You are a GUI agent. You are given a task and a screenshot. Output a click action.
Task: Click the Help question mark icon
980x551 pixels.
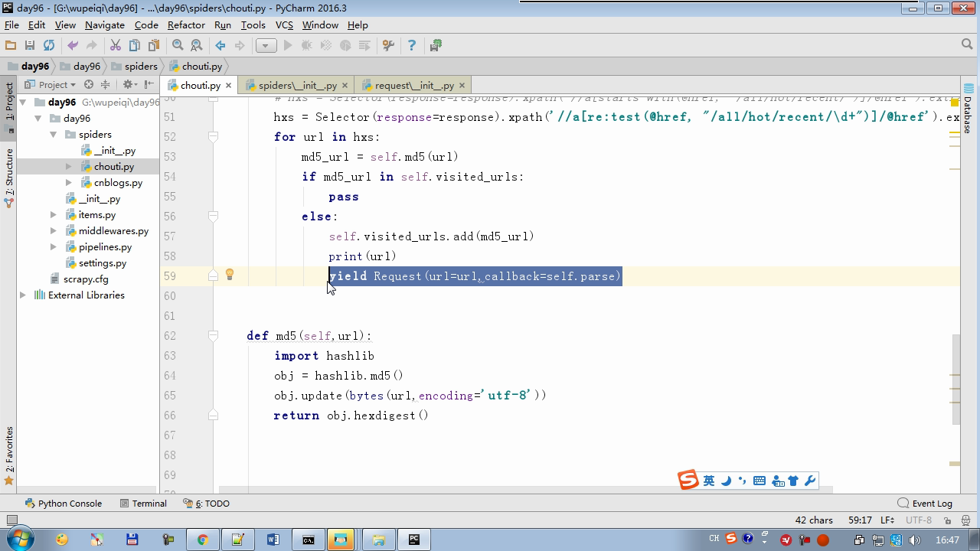[x=411, y=46]
